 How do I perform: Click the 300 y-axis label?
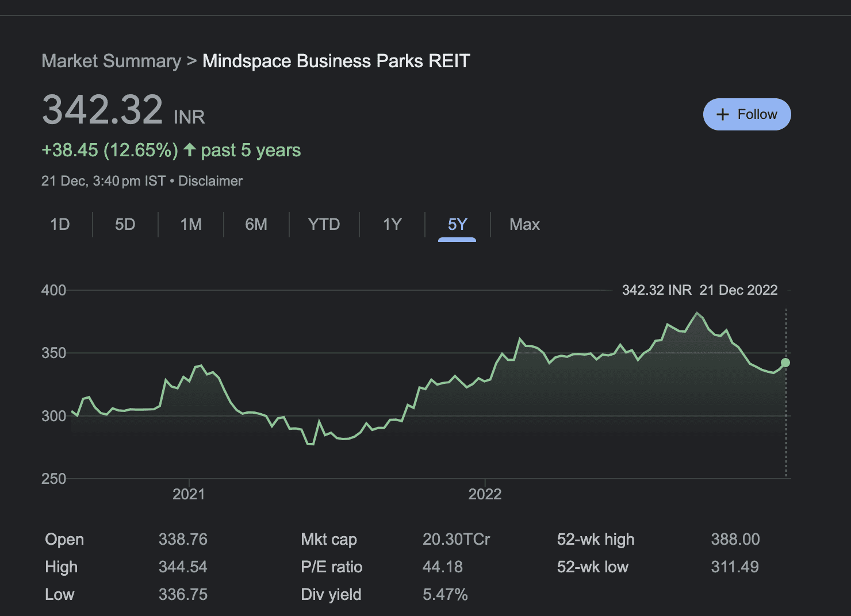click(53, 416)
